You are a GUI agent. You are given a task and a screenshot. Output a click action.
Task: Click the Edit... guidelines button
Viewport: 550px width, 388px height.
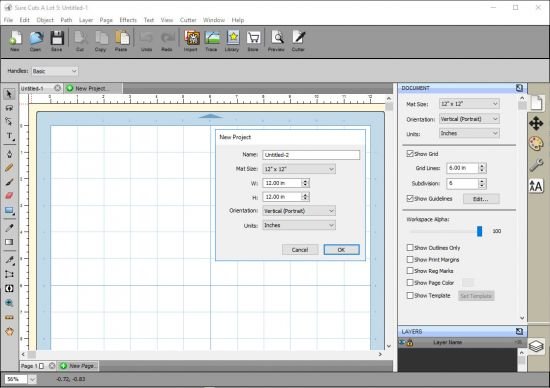pos(481,199)
